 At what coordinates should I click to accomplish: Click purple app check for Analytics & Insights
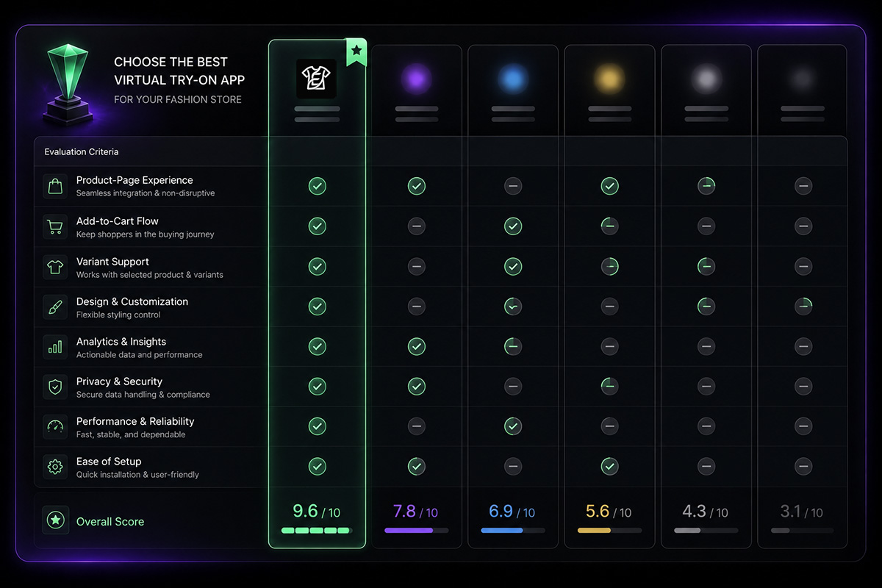point(417,345)
